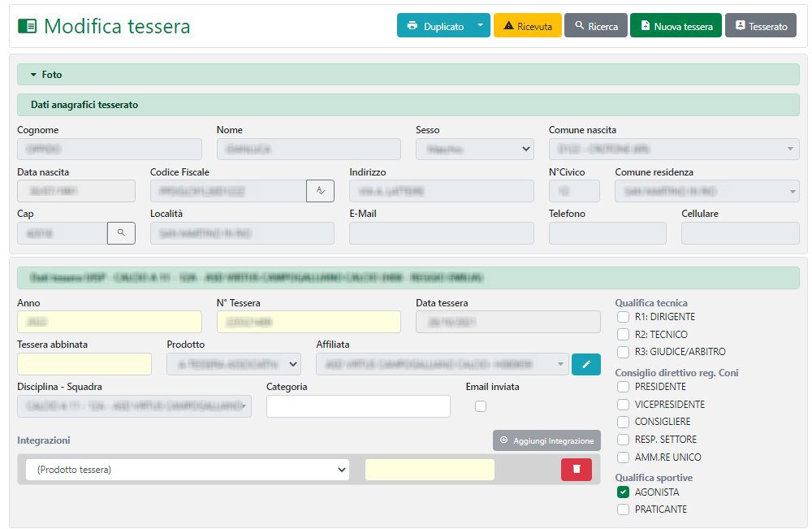Click Aggiungi Integrazione button
Viewport: 812px width, 529px height.
(546, 440)
